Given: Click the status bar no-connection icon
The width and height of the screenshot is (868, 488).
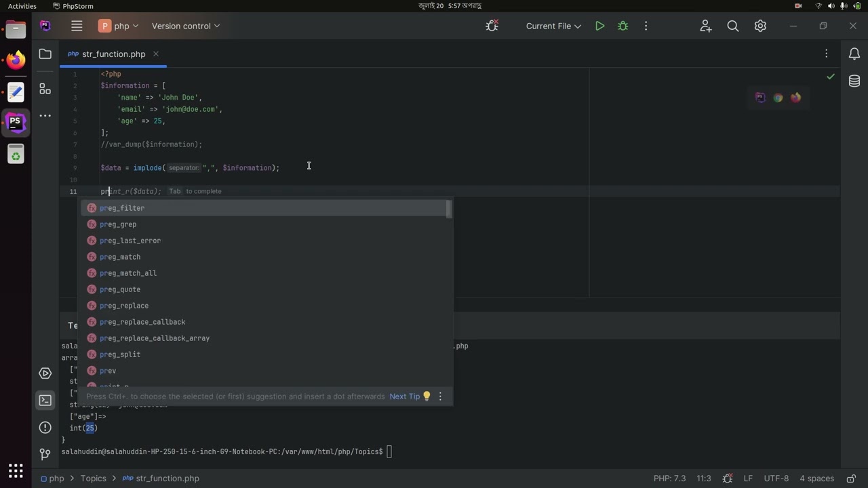Looking at the screenshot, I should [727, 479].
